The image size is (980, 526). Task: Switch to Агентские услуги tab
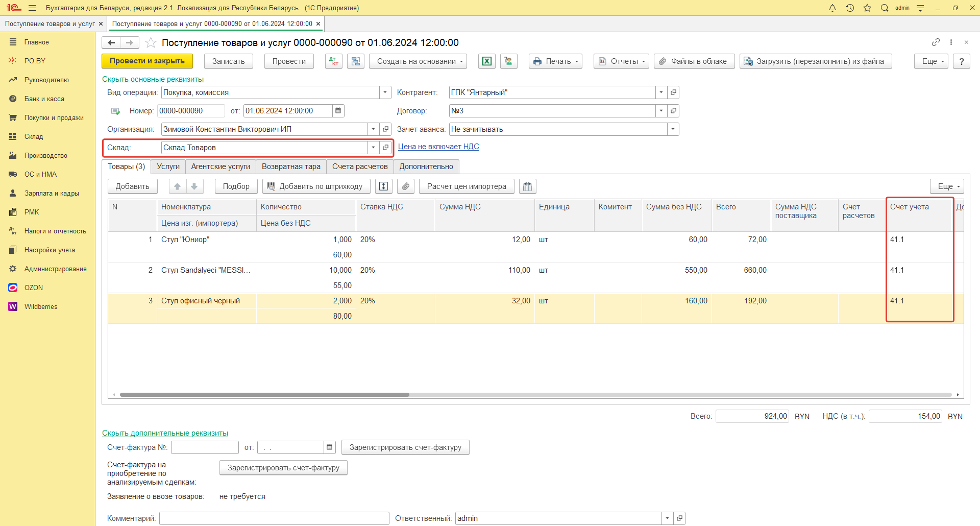(220, 166)
